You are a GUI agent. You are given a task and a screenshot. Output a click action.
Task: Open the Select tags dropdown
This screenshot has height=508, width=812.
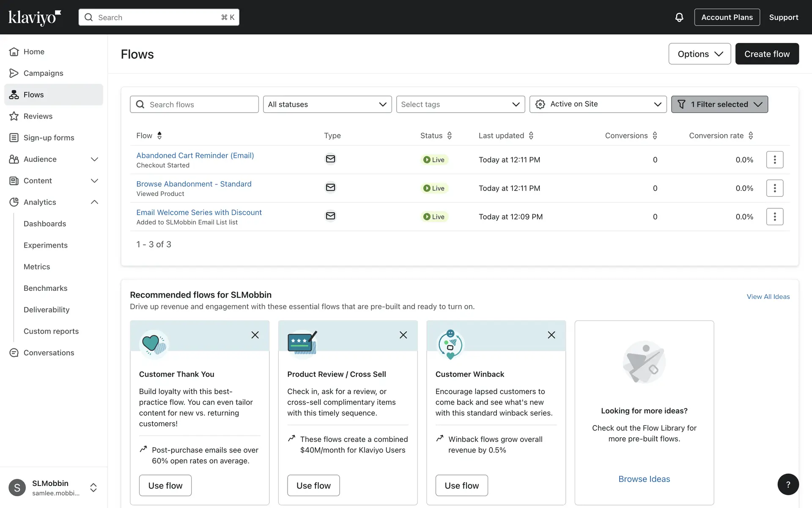coord(460,105)
